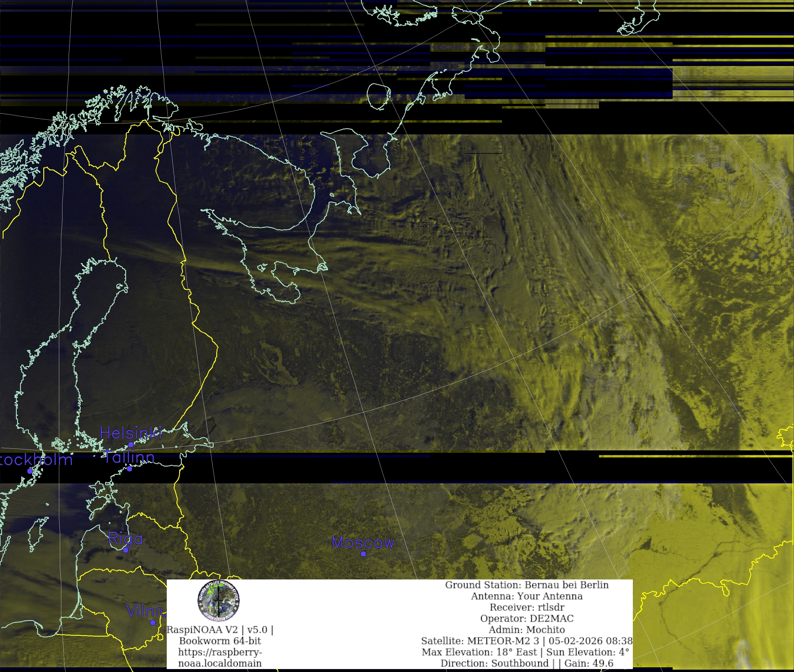This screenshot has height=672, width=794.
Task: Select the Tallinn map label
Action: 129,457
